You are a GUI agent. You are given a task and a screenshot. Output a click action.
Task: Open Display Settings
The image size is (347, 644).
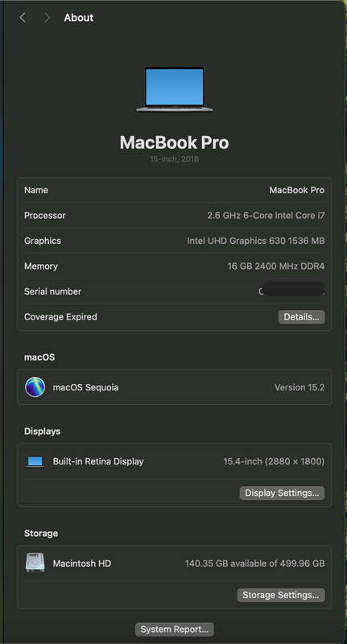point(282,493)
